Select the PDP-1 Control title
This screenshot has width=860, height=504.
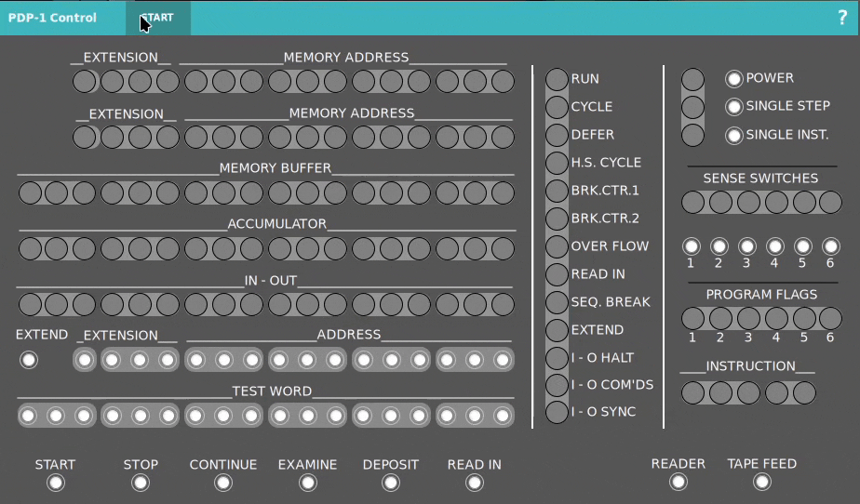pyautogui.click(x=52, y=18)
